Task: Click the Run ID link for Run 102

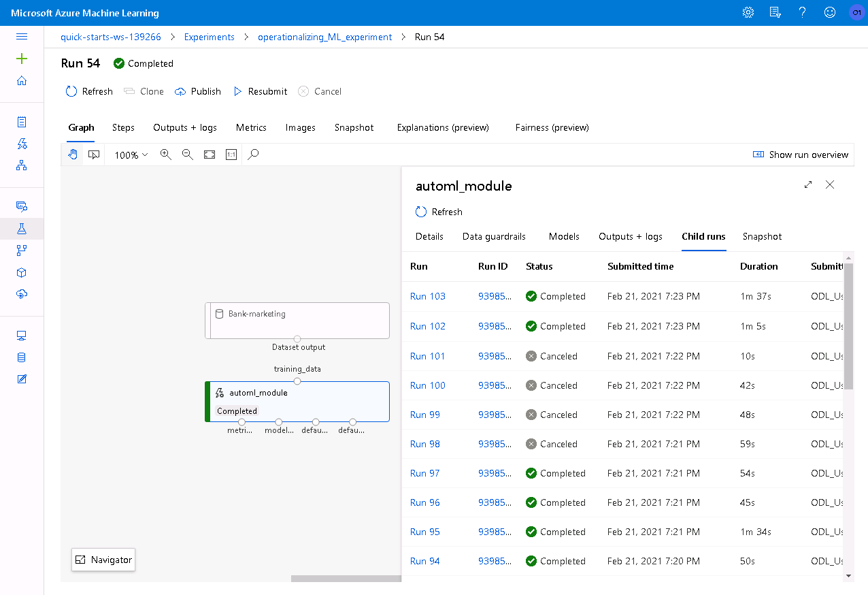Action: (x=495, y=326)
